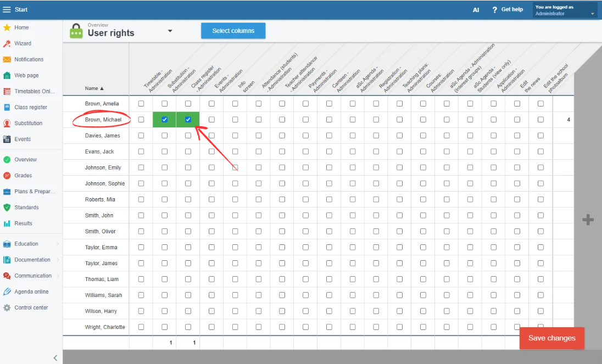The height and width of the screenshot is (364, 602).
Task: Open the Overview green check icon
Action: coord(7,160)
